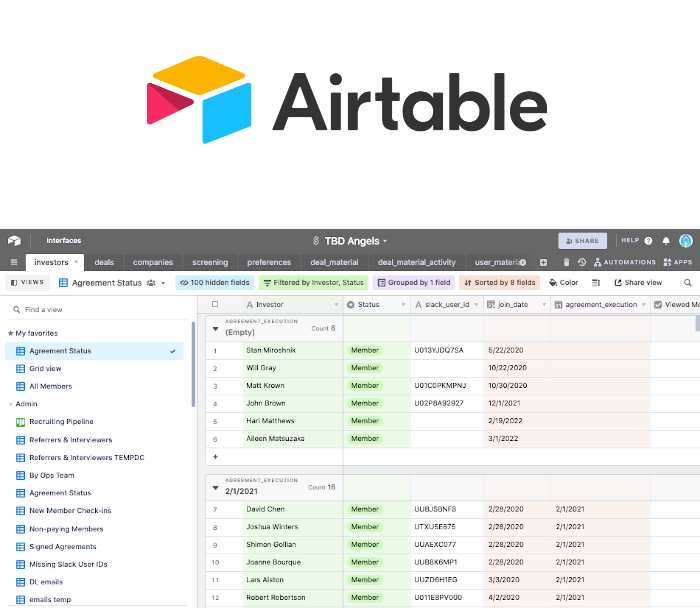Open Agreement Status view name dropdown

pos(163,283)
